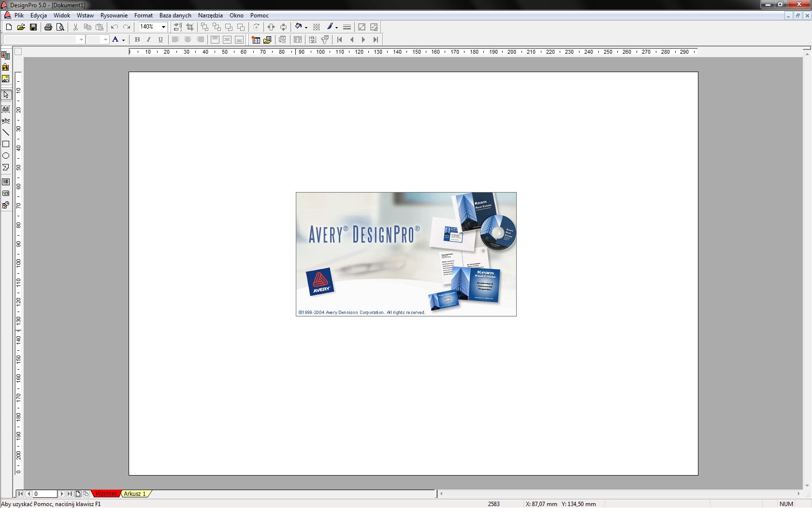Select the crop tool icon
The height and width of the screenshot is (508, 812).
[190, 27]
